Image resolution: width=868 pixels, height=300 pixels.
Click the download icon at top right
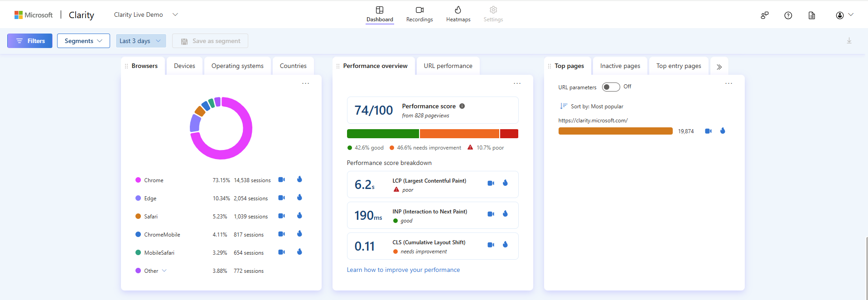(x=849, y=41)
